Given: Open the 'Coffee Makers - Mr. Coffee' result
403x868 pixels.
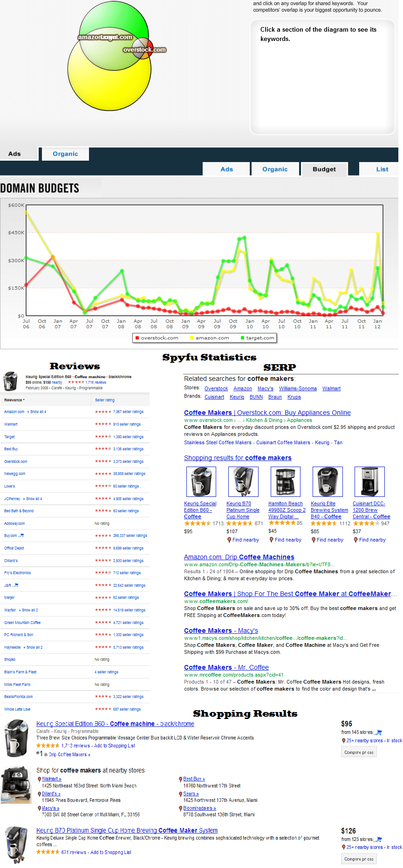Looking at the screenshot, I should point(226,667).
